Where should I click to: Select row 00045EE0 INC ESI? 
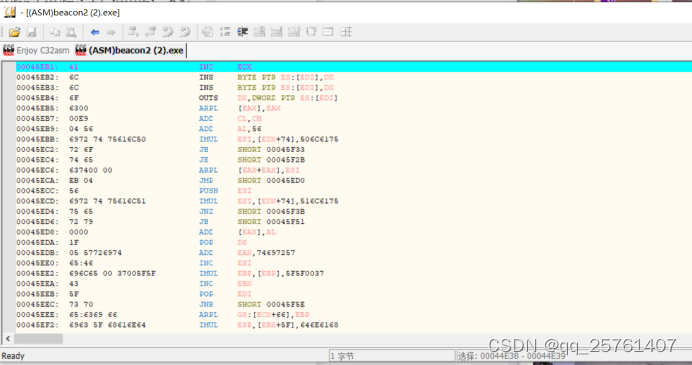tap(353, 263)
